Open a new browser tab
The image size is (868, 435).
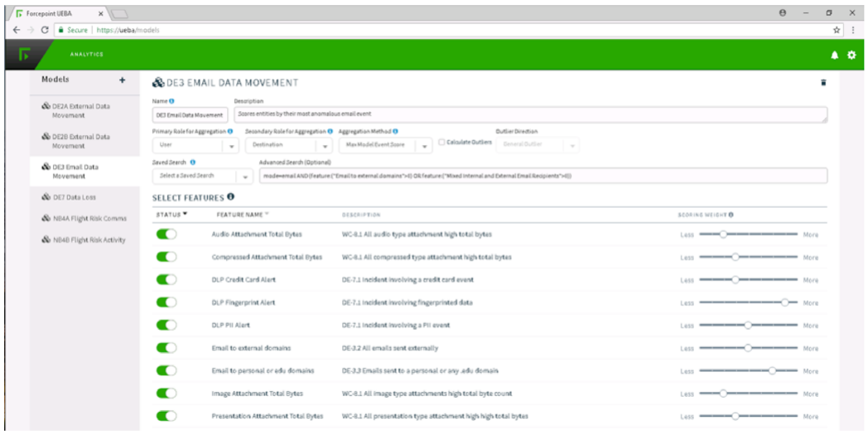tap(118, 13)
